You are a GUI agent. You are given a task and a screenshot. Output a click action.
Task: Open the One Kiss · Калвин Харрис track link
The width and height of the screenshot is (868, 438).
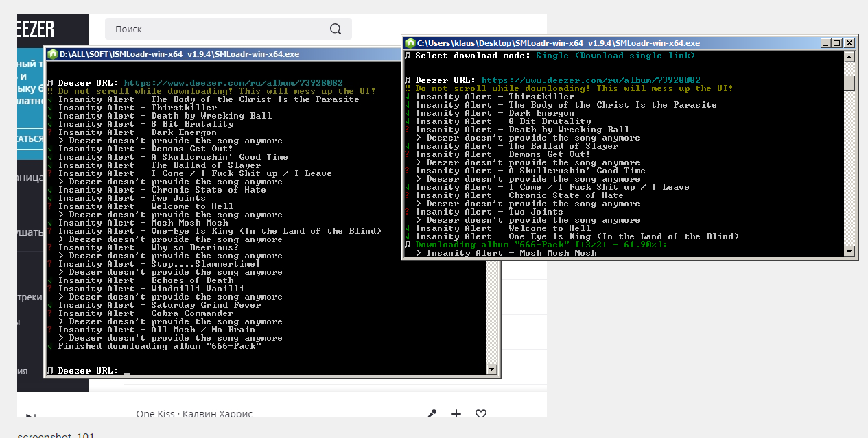pos(194,414)
